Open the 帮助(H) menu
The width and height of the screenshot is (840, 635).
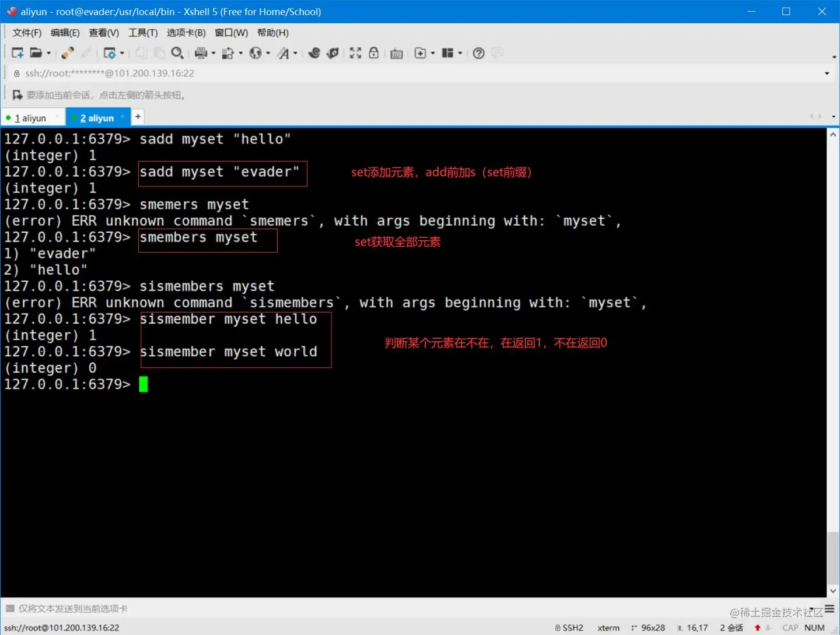273,33
